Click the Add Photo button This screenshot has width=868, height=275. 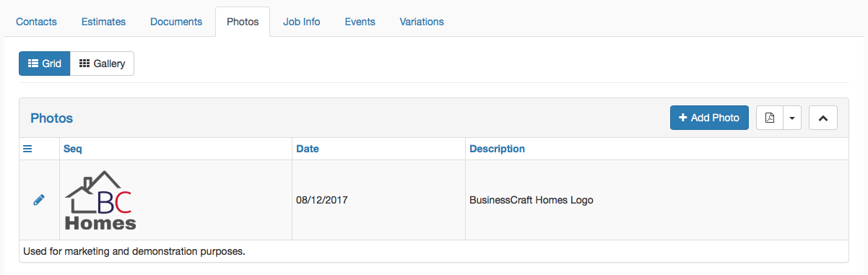click(x=709, y=118)
